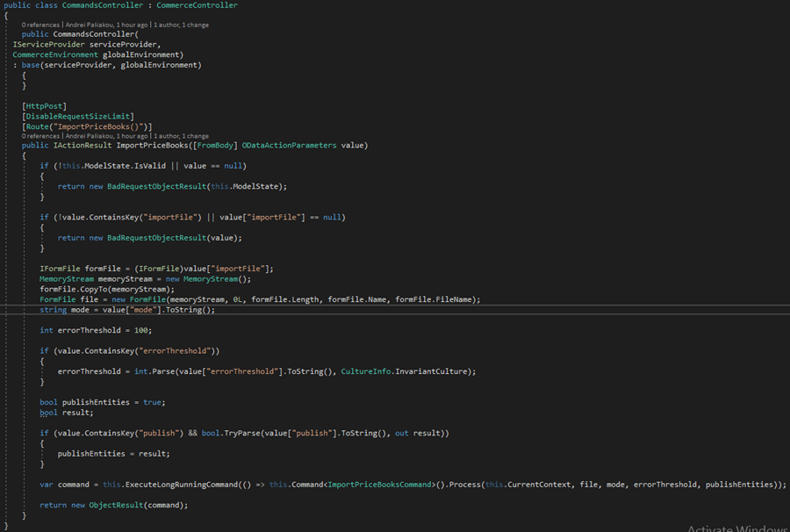790x532 pixels.
Task: Open "1 author, 1 change" lens above constructor
Action: click(x=181, y=25)
